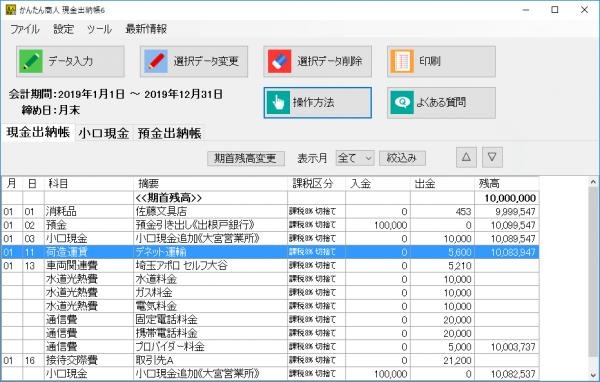Click the red pencil 選択データ変更 icon
Image resolution: width=600 pixels, height=382 pixels.
pyautogui.click(x=155, y=61)
